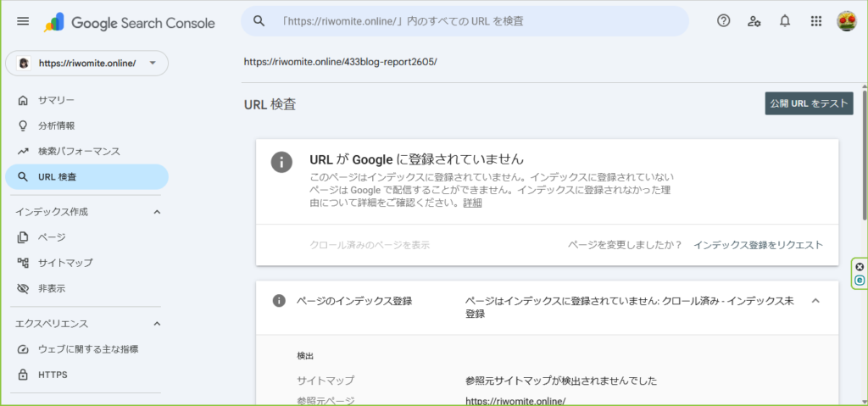868x406 pixels.
Task: Click the 検出 section label
Action: (305, 356)
